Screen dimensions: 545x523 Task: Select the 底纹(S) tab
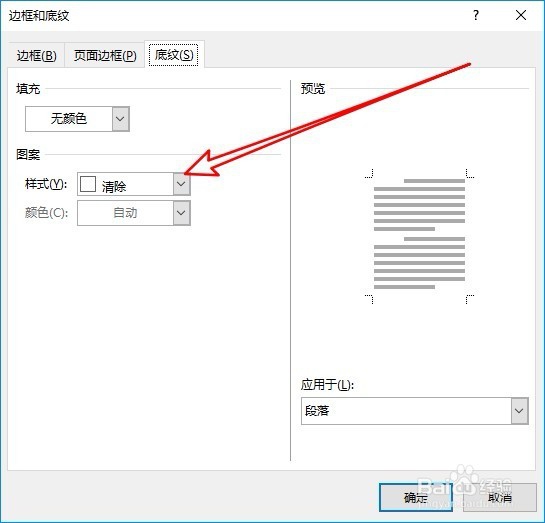174,55
